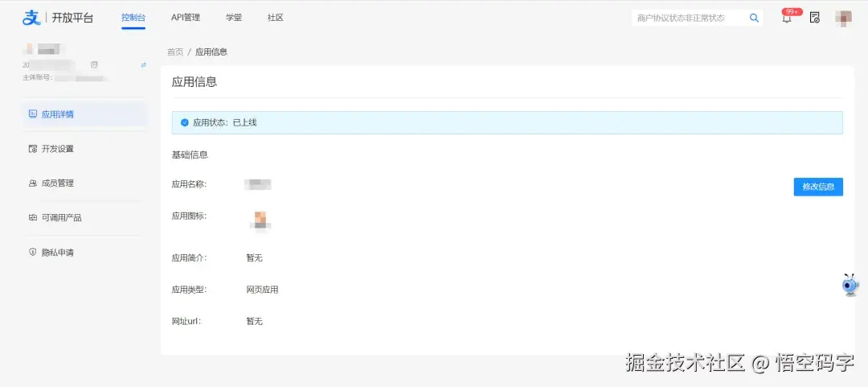The height and width of the screenshot is (387, 868).
Task: Focus the top search input field
Action: 690,18
